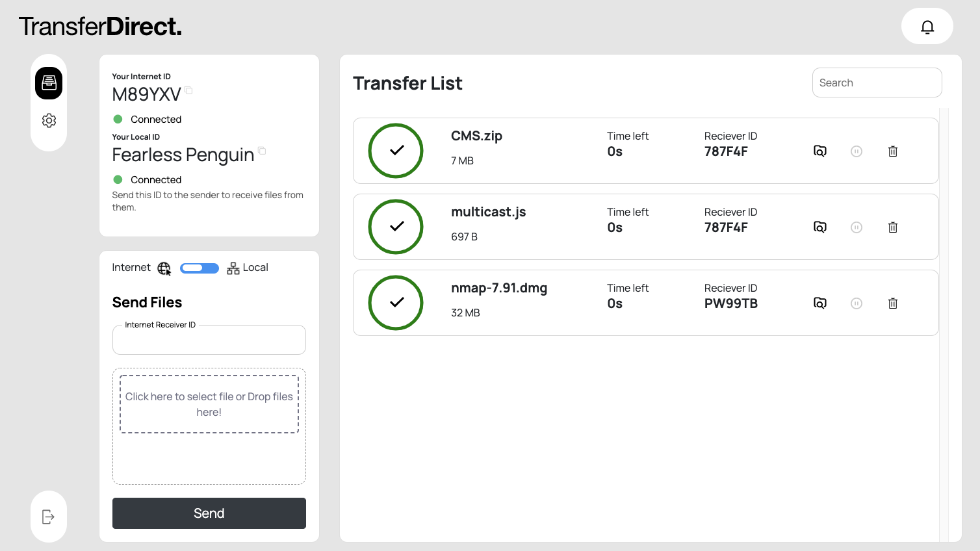Delete the multicast.js transfer
The height and width of the screenshot is (551, 980).
click(893, 227)
